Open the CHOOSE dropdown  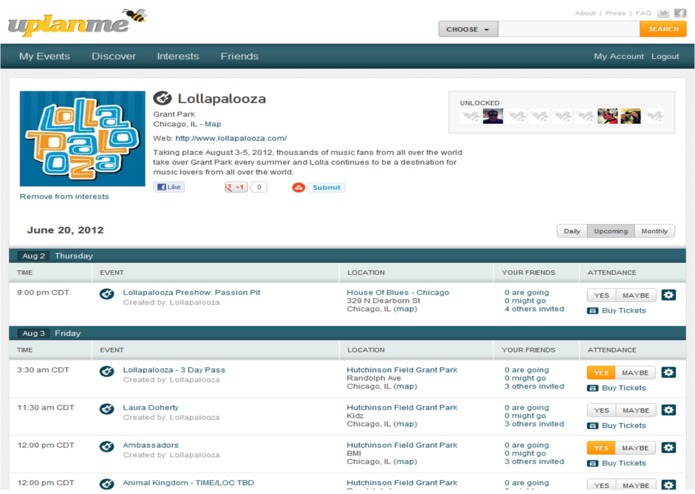pos(468,29)
